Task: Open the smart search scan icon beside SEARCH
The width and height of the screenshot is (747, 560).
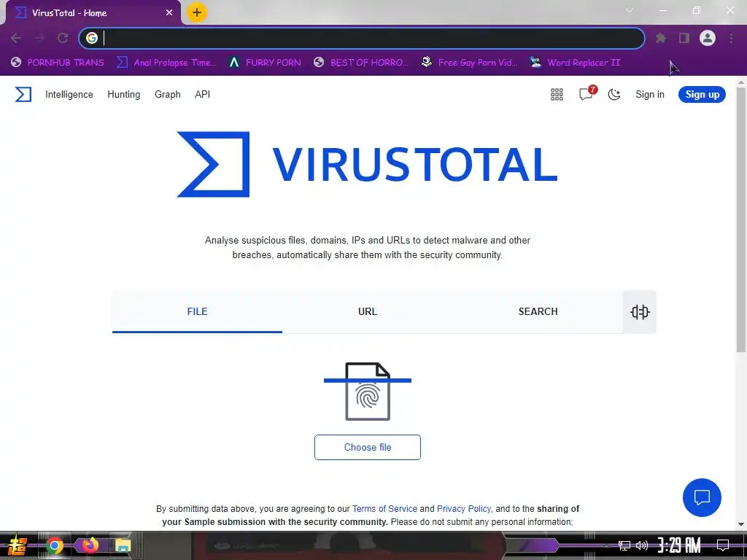Action: pos(639,312)
